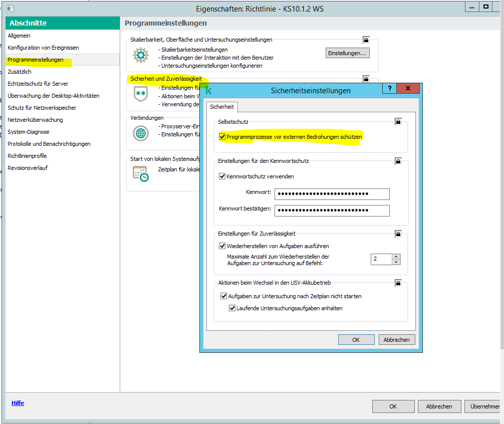The height and width of the screenshot is (424, 504).
Task: Open Überwachung der Desktop-Aktivitäten section
Action: coord(54,96)
